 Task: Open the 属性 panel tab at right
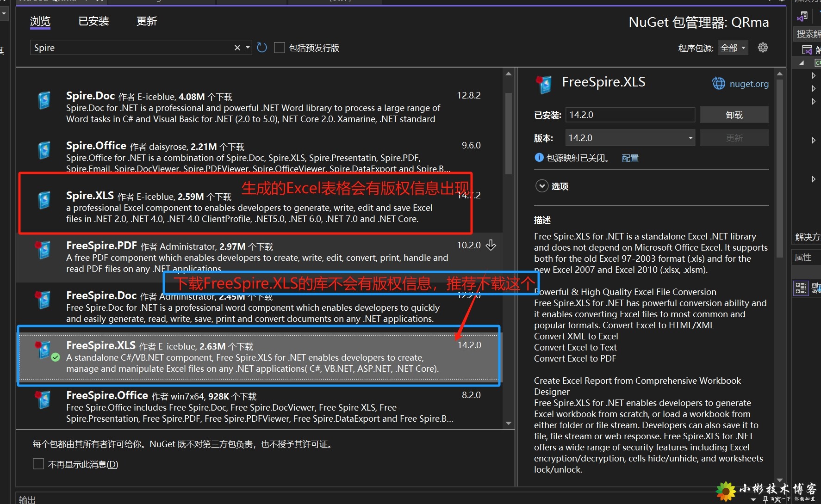pos(803,258)
